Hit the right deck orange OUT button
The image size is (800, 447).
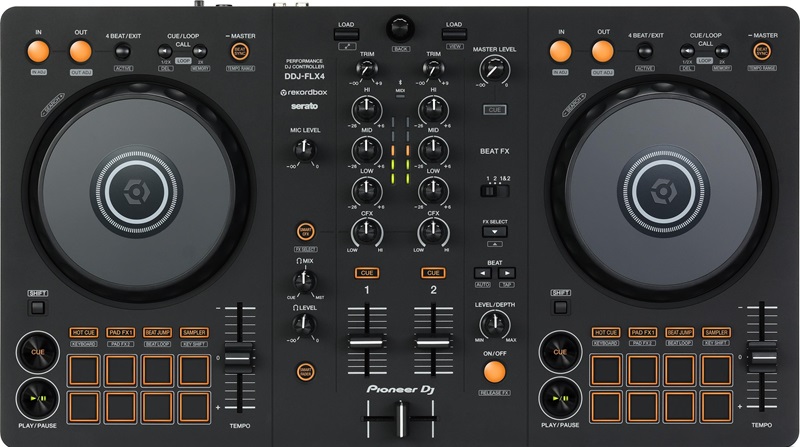click(603, 52)
